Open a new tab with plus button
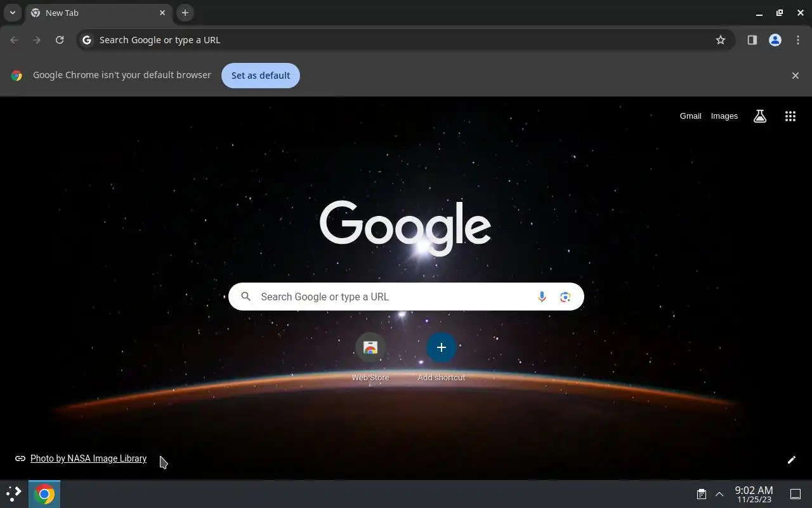Screen dimensions: 812x508 (x=185, y=13)
